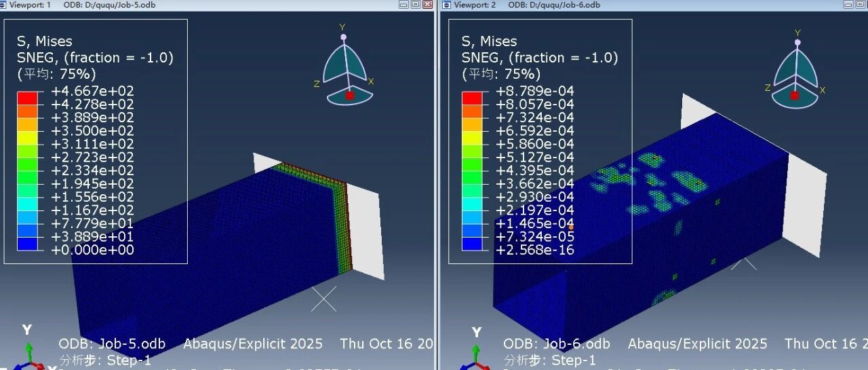Viewport: 868px width, 370px height.
Task: Click "Abaqus/Explicit 2025" text in Viewport 1
Action: (x=253, y=344)
